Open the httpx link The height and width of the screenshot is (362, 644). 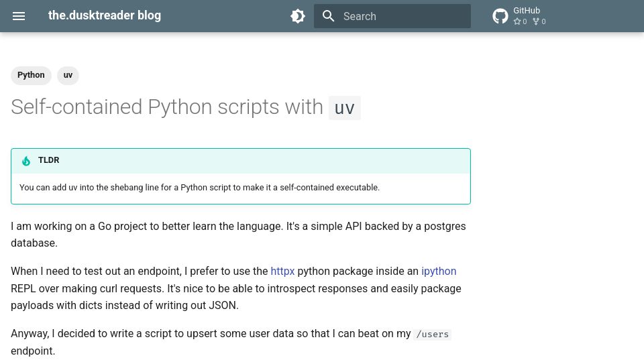(x=282, y=271)
